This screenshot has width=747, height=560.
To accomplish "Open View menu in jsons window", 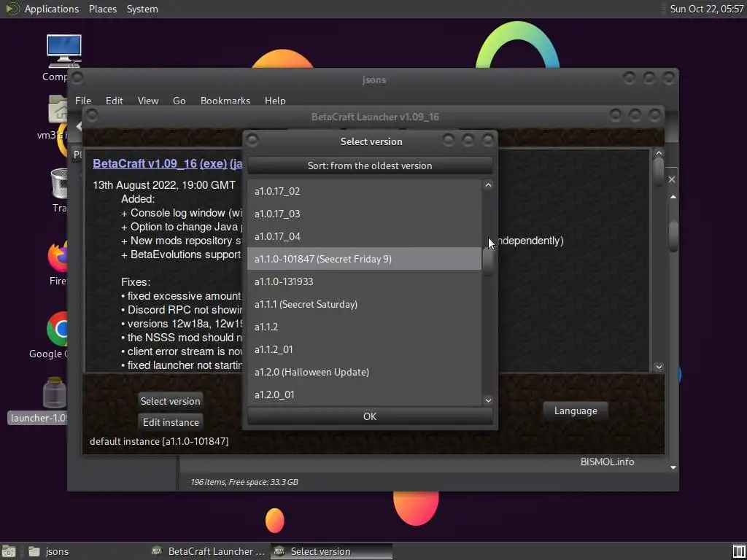I will point(147,101).
